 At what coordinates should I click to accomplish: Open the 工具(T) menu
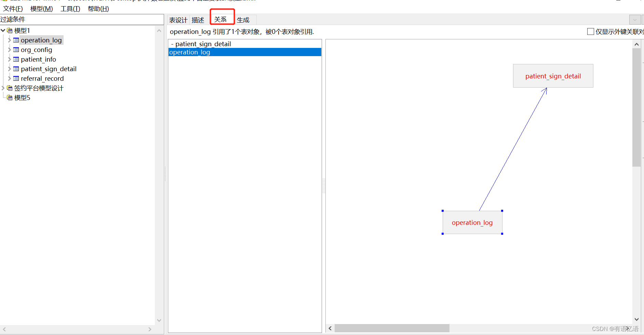point(70,9)
